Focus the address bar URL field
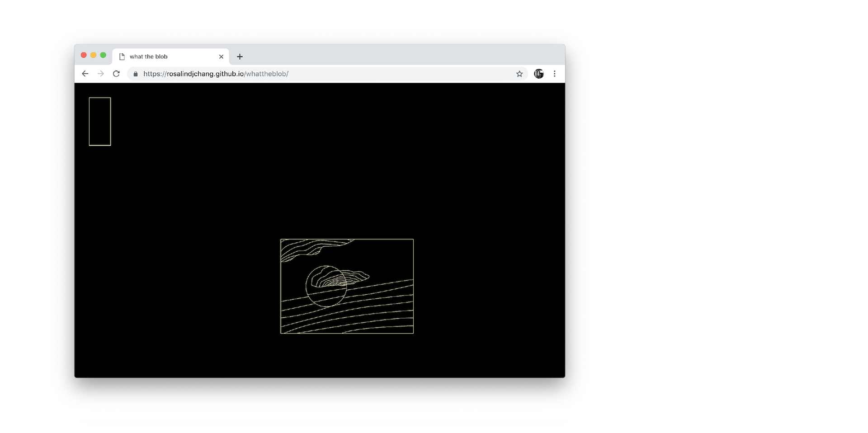 point(328,74)
